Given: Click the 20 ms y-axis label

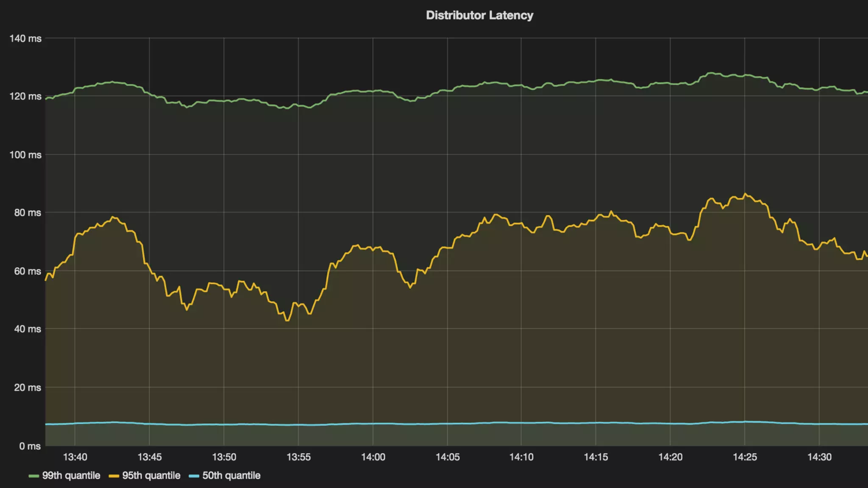Looking at the screenshot, I should point(28,388).
